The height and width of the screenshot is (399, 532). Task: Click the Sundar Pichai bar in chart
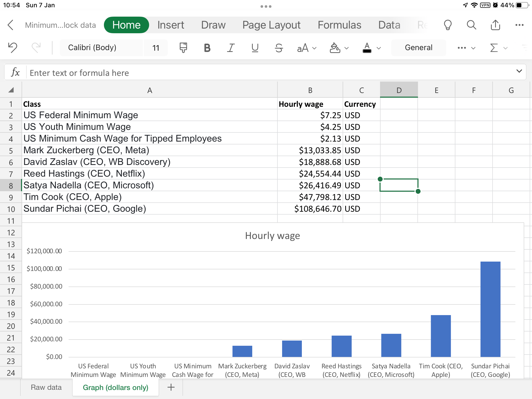pos(490,309)
